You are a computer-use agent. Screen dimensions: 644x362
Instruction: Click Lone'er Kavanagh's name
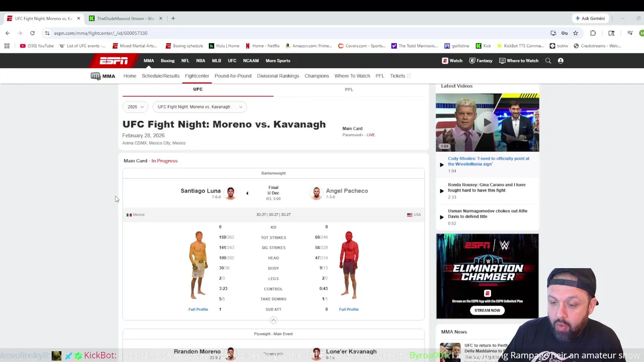click(x=351, y=351)
